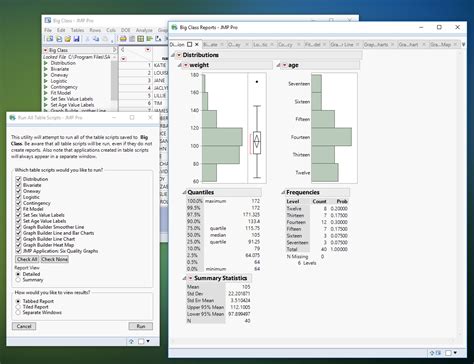Run Set Age Value Labels script triangle

[x=46, y=105]
